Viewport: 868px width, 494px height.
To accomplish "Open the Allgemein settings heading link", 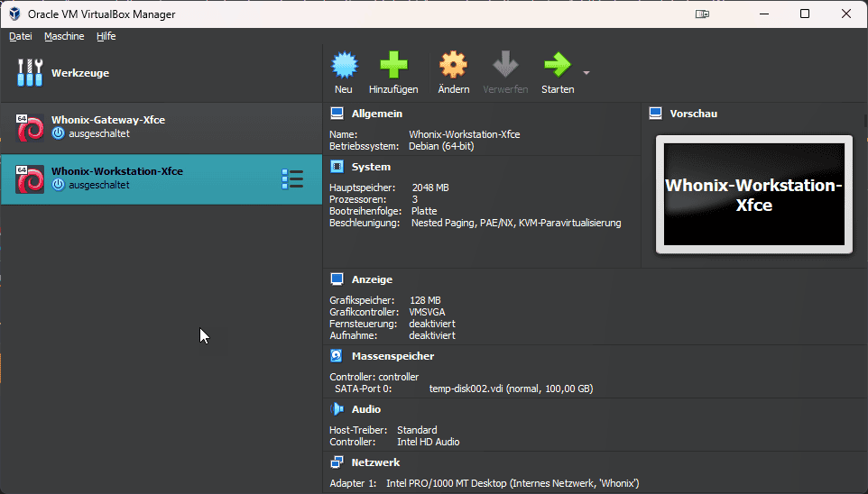I will coord(377,114).
